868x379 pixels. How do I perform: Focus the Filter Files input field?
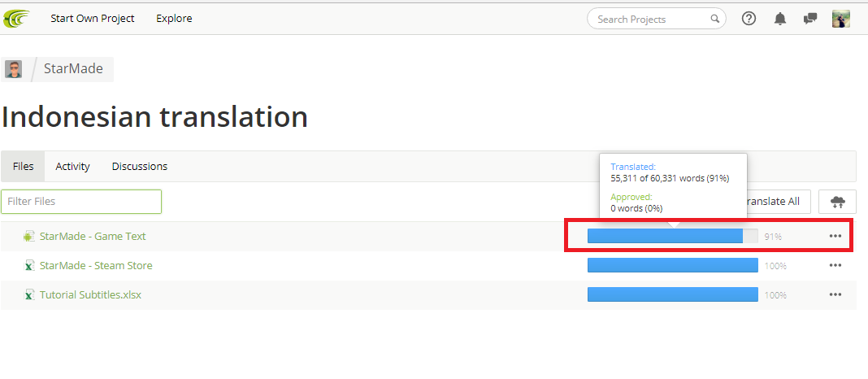[x=81, y=202]
